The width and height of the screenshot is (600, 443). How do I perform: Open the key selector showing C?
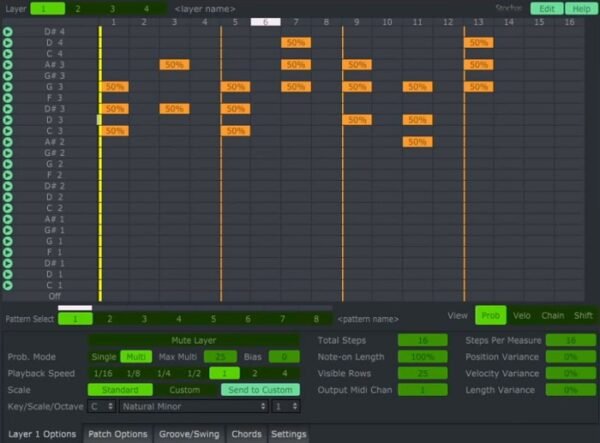click(x=101, y=406)
